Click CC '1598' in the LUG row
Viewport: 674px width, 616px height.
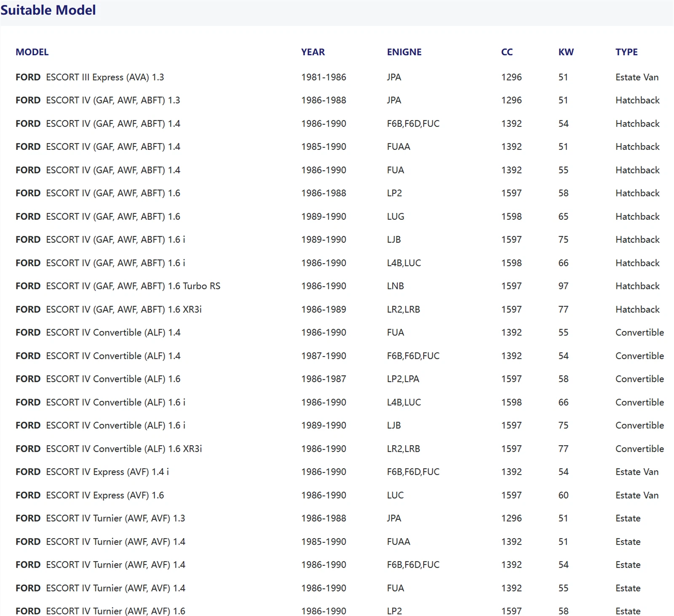(x=511, y=216)
